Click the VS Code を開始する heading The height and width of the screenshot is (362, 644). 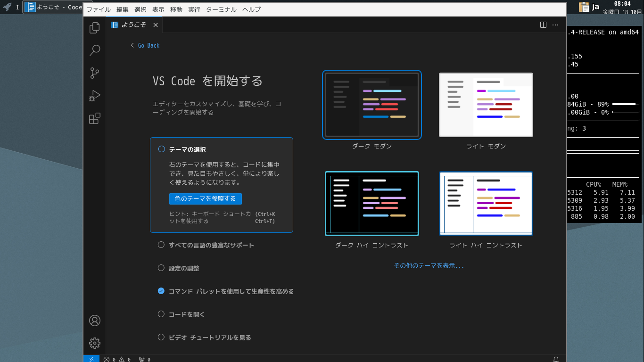pyautogui.click(x=207, y=81)
